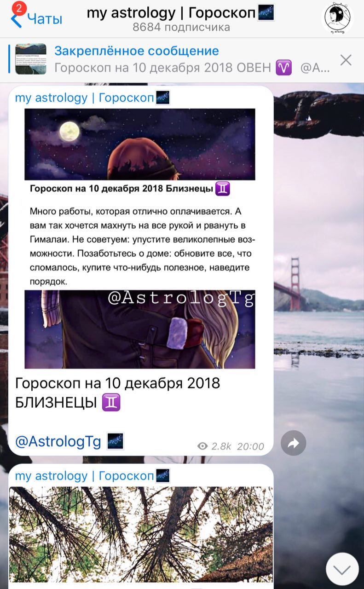Viewport: 364px width, 589px height.
Task: Open the my astrology channel avatar
Action: click(337, 18)
